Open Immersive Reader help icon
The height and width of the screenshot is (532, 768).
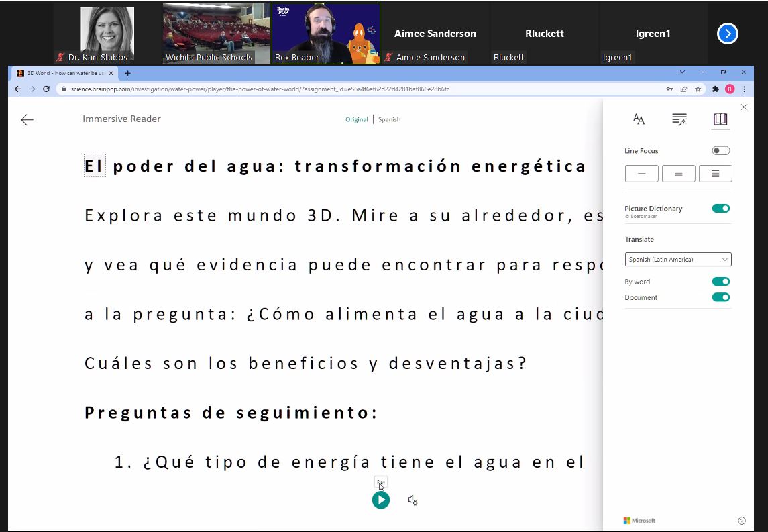tap(742, 520)
